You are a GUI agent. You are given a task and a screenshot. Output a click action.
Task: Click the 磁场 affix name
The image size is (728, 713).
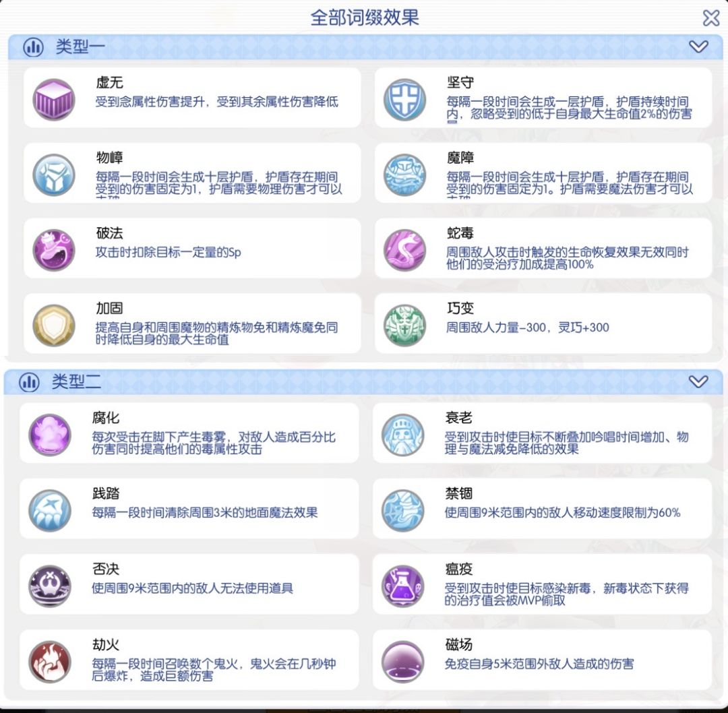tap(458, 645)
